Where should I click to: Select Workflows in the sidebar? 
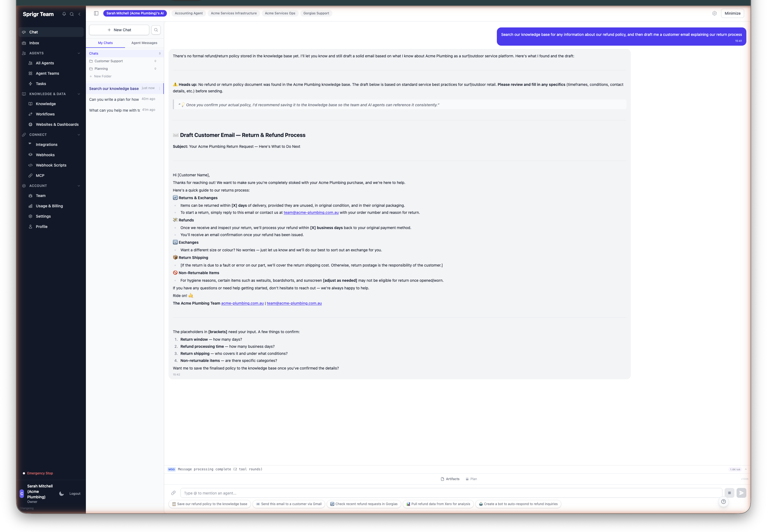coord(45,114)
